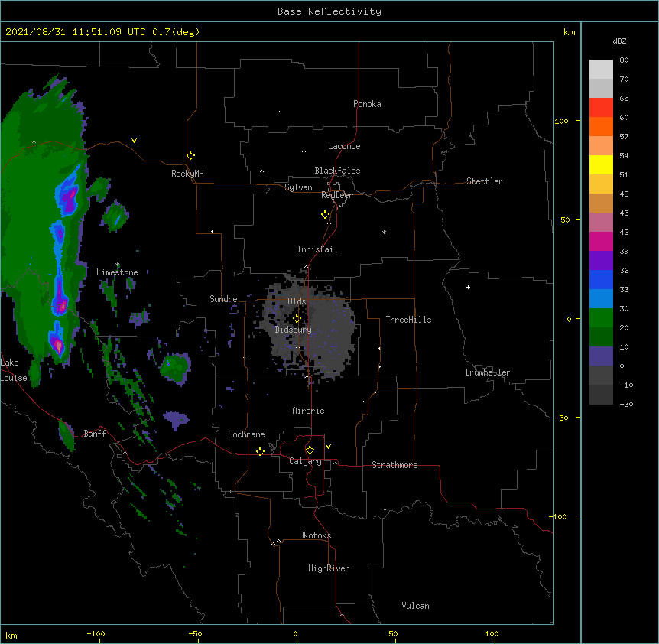Click the Banff label

point(95,434)
